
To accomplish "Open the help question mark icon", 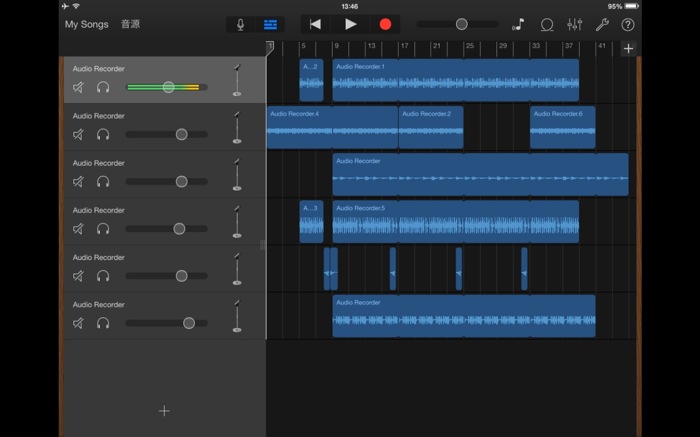I will coord(628,25).
